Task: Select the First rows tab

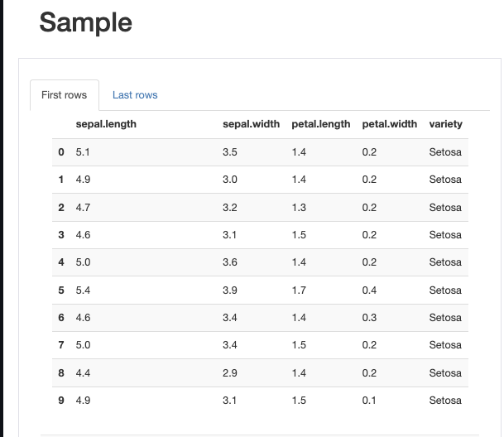Action: [64, 95]
